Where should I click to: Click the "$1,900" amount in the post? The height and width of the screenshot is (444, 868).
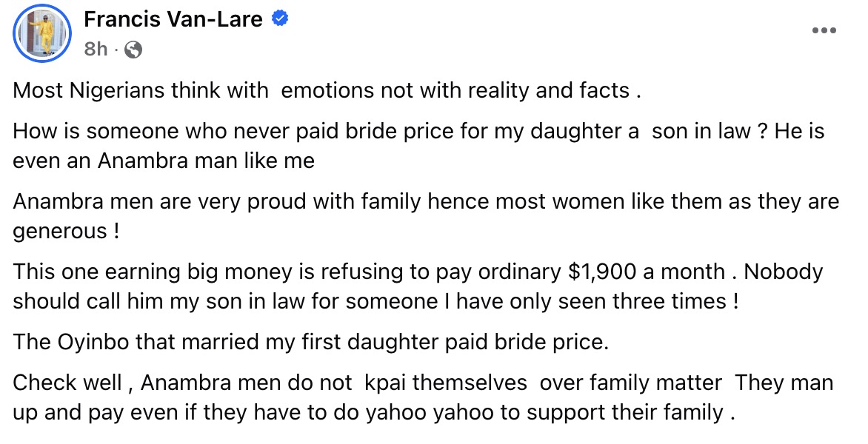click(602, 272)
